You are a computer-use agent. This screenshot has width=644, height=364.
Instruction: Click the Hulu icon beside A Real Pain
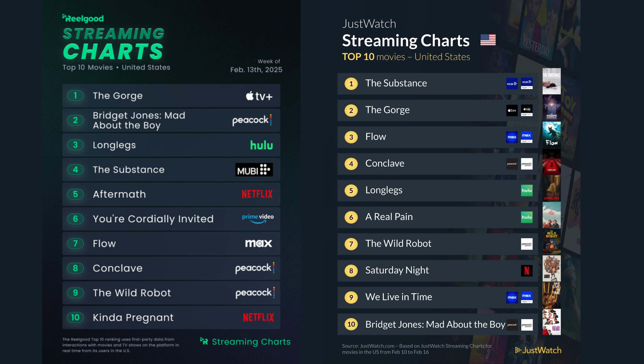(x=526, y=217)
